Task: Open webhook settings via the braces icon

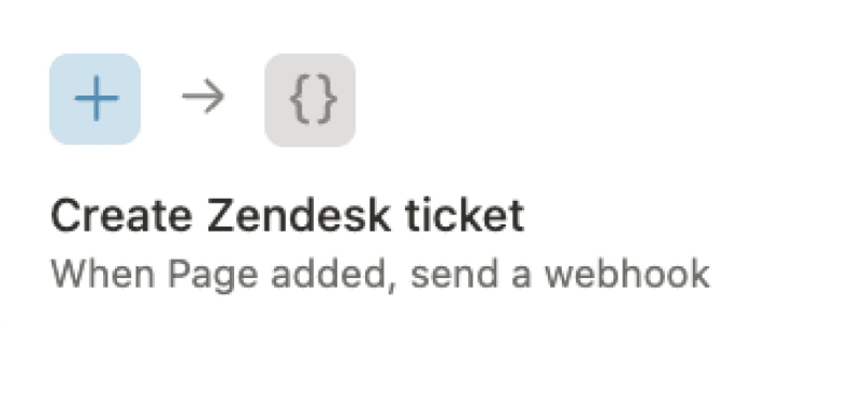Action: [309, 98]
